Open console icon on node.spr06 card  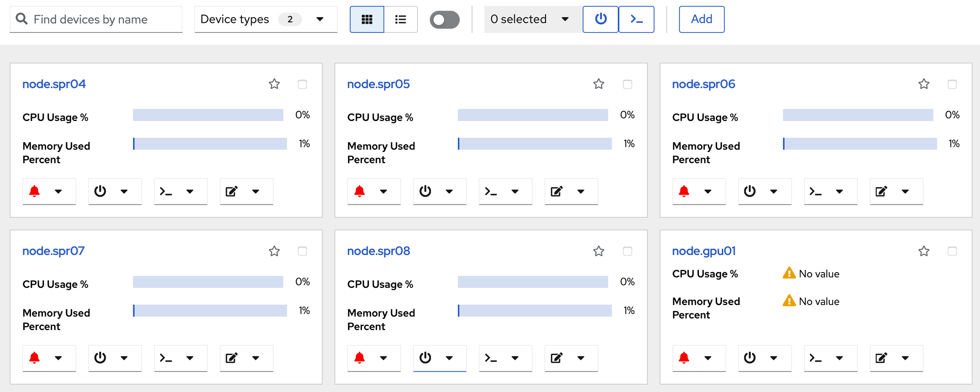tap(816, 191)
